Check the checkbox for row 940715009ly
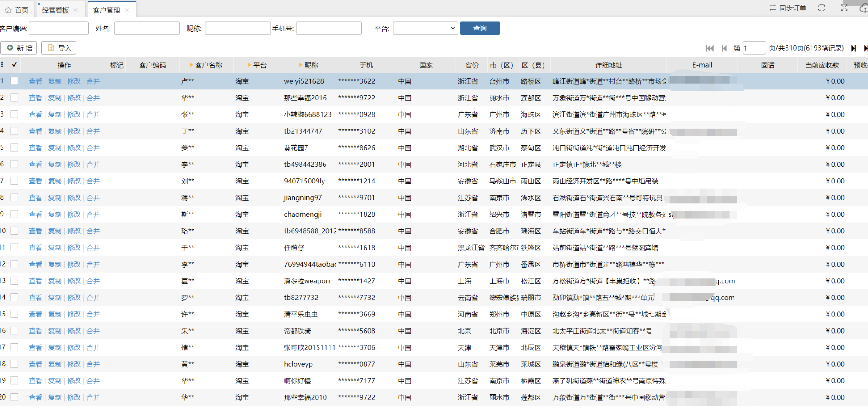The height and width of the screenshot is (415, 868). [14, 181]
